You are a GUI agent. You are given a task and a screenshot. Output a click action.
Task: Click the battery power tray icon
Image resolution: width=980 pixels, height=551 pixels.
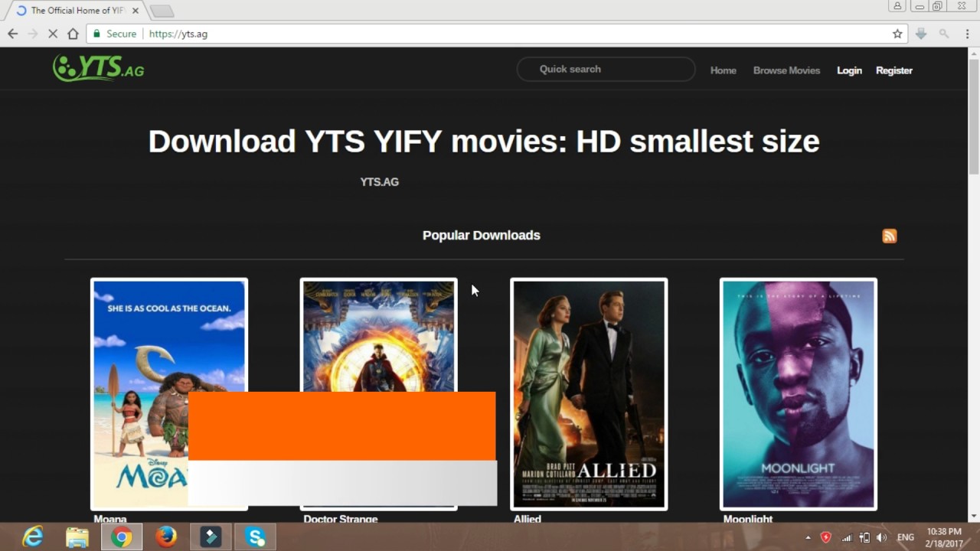coord(864,538)
